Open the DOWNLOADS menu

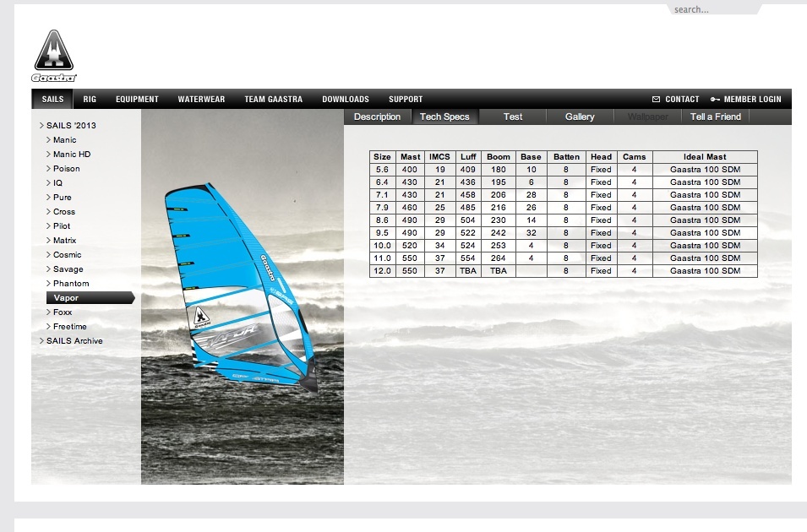tap(346, 100)
